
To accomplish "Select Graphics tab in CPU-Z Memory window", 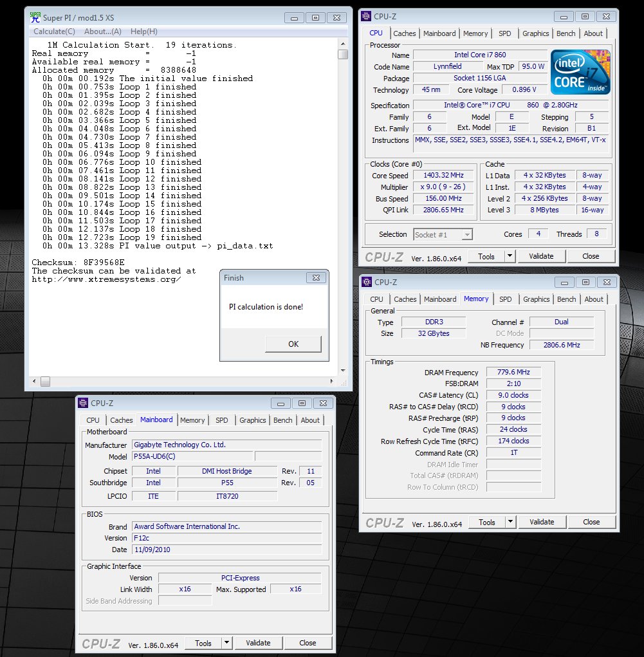I will 536,299.
